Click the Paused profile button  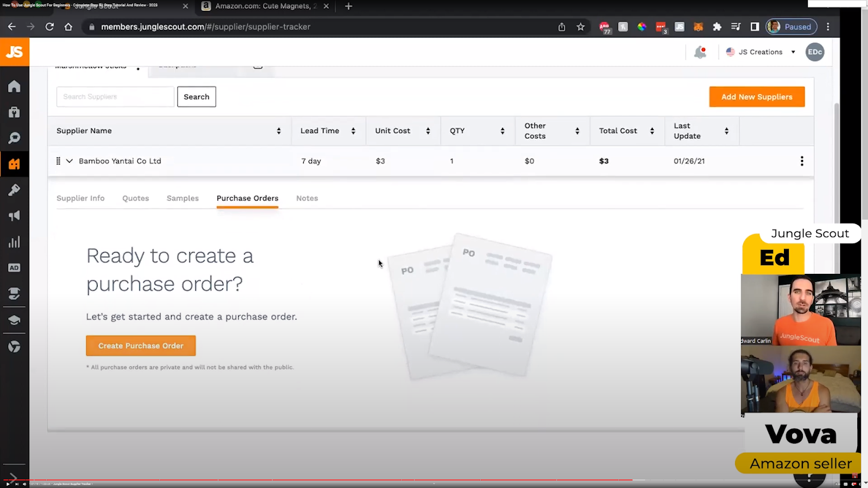[x=791, y=27]
